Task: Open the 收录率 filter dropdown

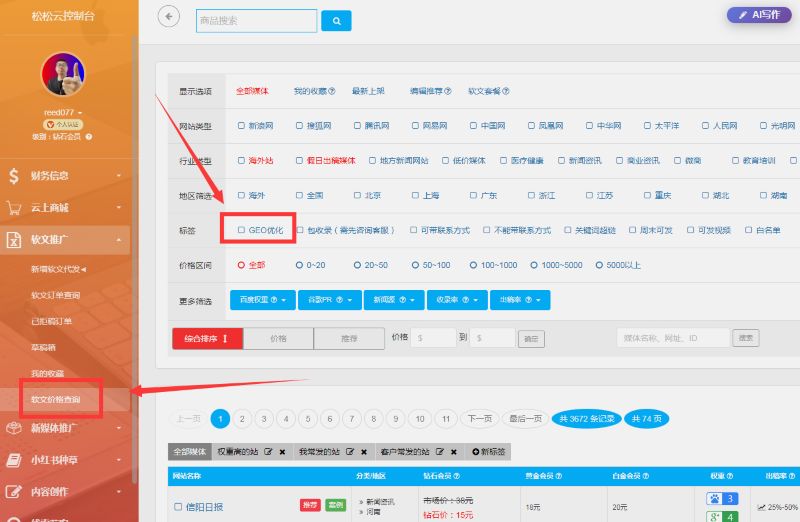Action: click(x=457, y=300)
